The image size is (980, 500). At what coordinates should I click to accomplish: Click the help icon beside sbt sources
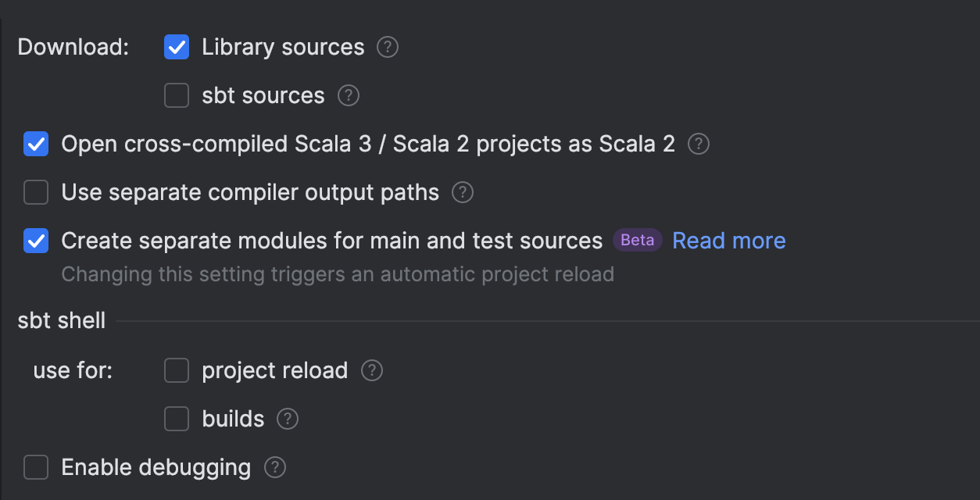(x=348, y=95)
